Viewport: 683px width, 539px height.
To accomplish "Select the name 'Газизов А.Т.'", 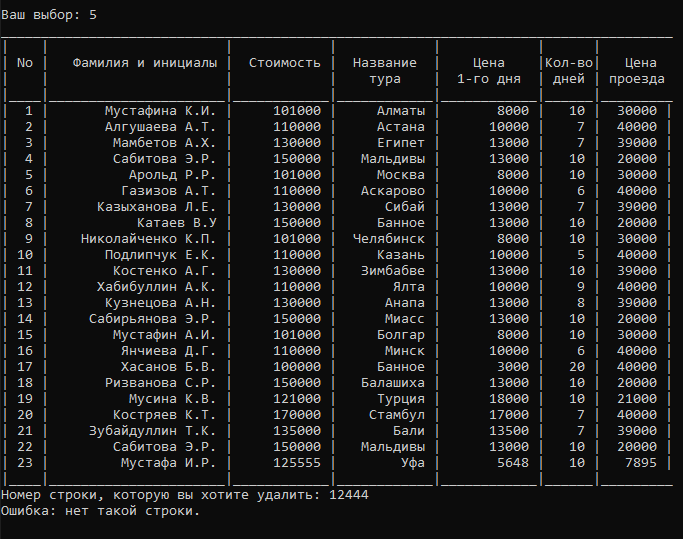I will click(168, 191).
